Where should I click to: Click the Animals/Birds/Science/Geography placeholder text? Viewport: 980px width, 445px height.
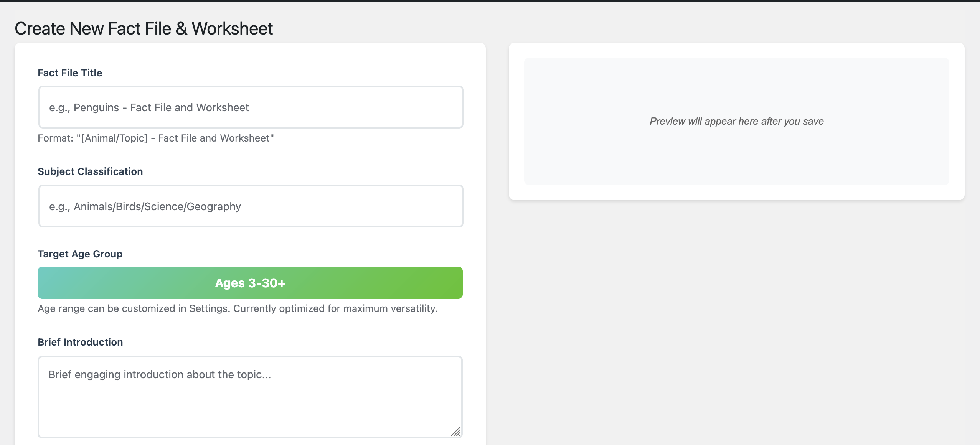tap(145, 206)
